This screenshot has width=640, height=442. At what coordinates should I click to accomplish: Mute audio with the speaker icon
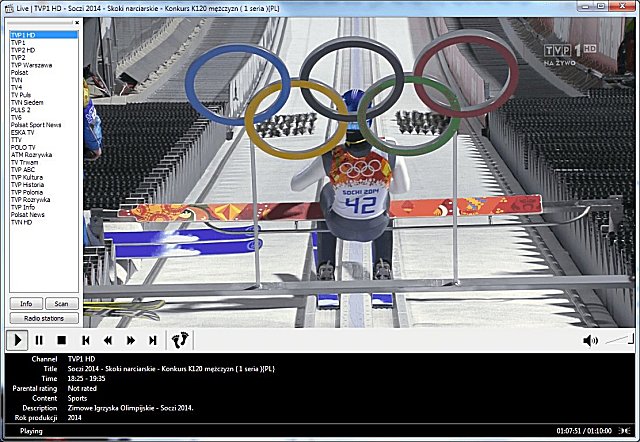[590, 340]
